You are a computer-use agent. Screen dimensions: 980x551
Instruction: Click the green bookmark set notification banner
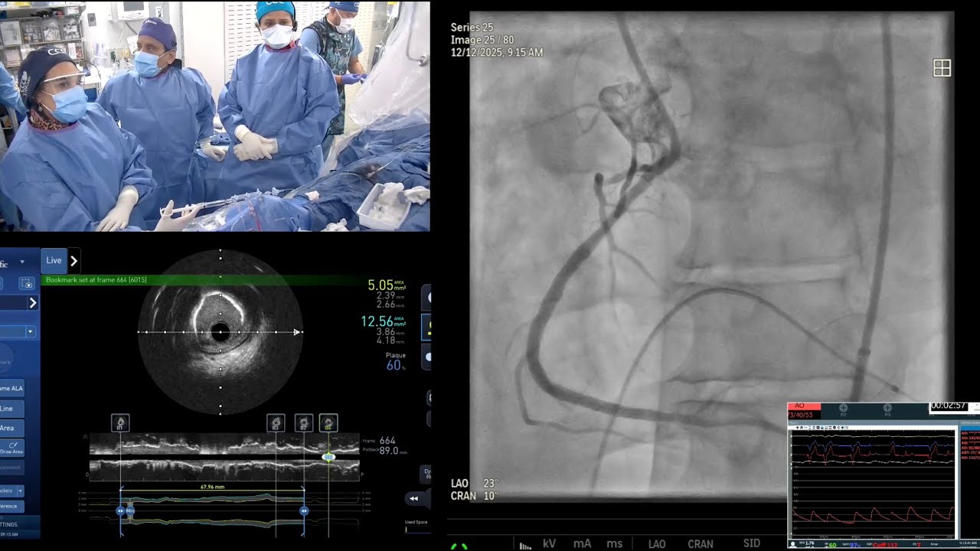pos(202,280)
